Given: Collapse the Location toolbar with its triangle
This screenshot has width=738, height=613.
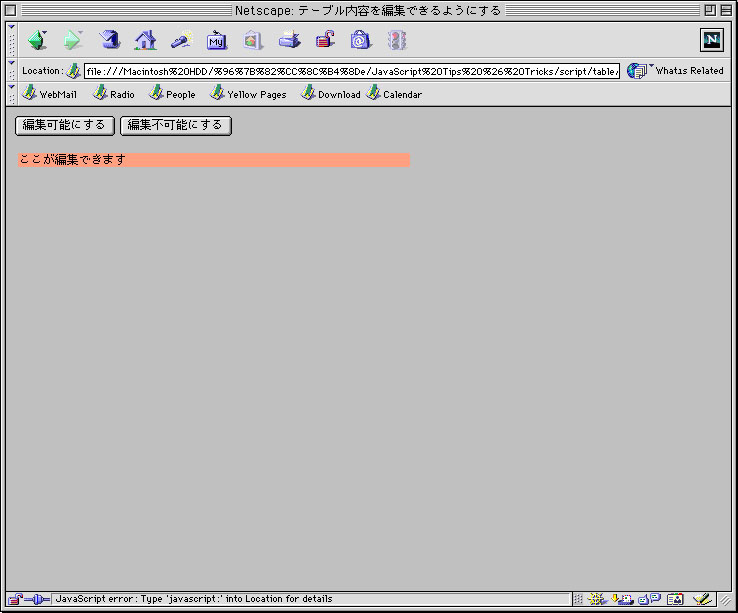Looking at the screenshot, I should click(11, 62).
